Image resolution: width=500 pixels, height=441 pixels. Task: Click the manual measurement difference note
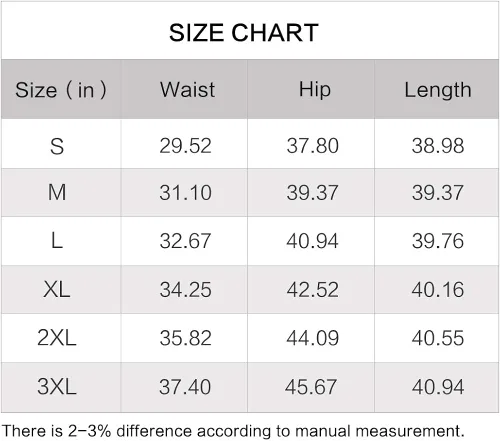coord(233,431)
